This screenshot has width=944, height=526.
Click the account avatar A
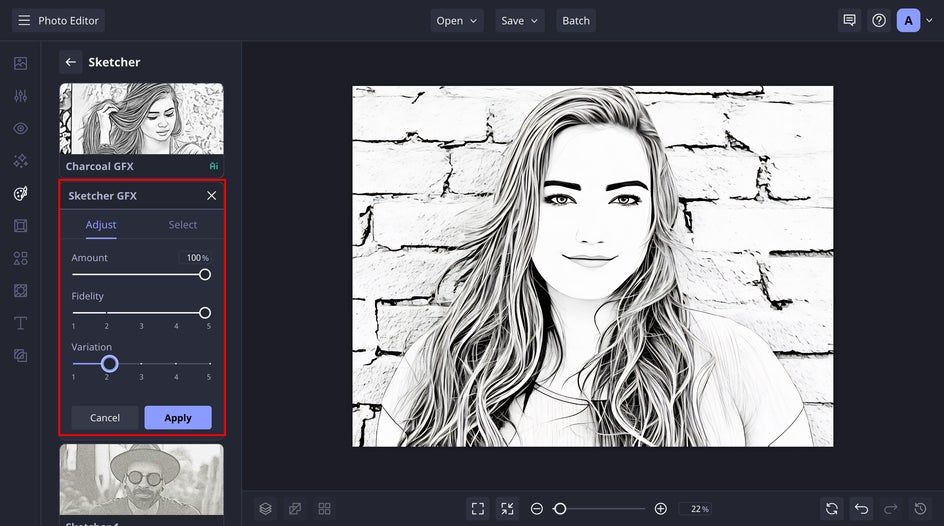(x=908, y=20)
